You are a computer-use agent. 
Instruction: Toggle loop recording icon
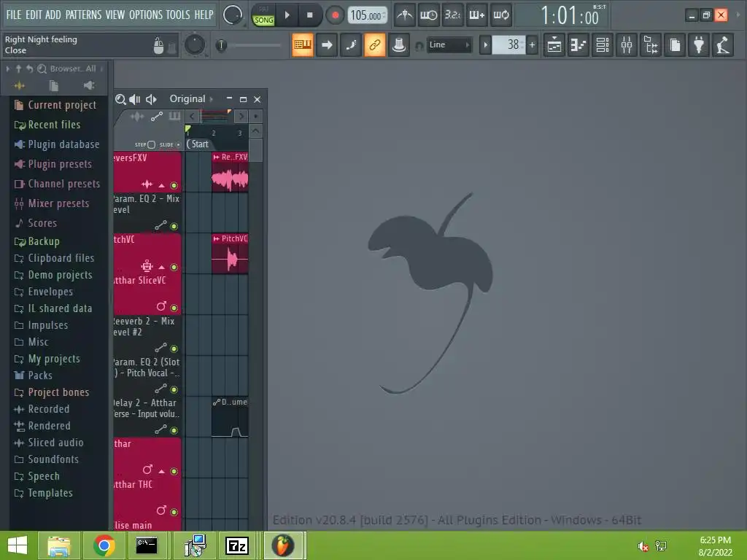(x=500, y=15)
